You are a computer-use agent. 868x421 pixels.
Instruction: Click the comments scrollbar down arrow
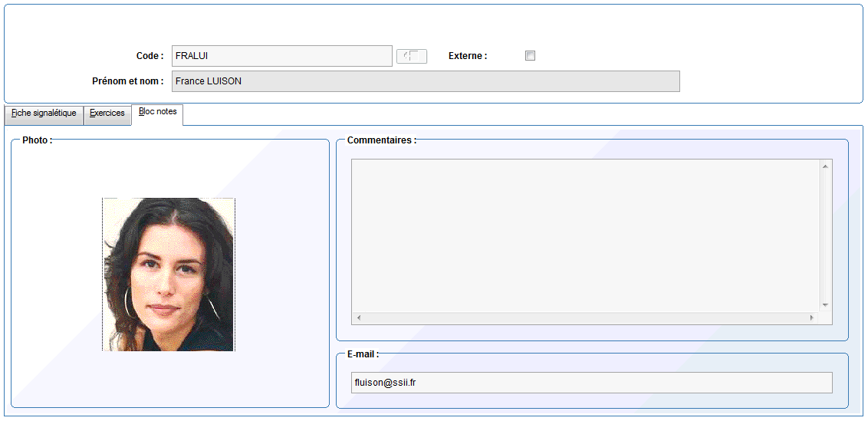[825, 305]
